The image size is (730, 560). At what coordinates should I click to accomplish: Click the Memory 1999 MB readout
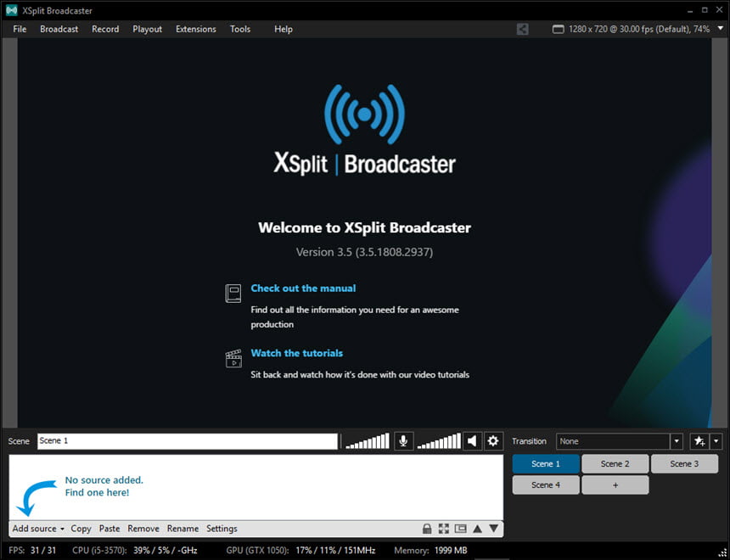click(x=430, y=550)
